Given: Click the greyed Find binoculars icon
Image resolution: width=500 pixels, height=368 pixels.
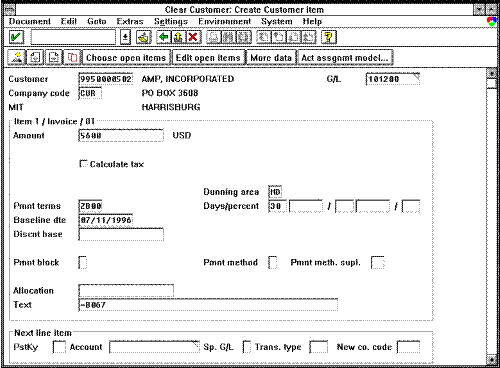Looking at the screenshot, I should (229, 37).
